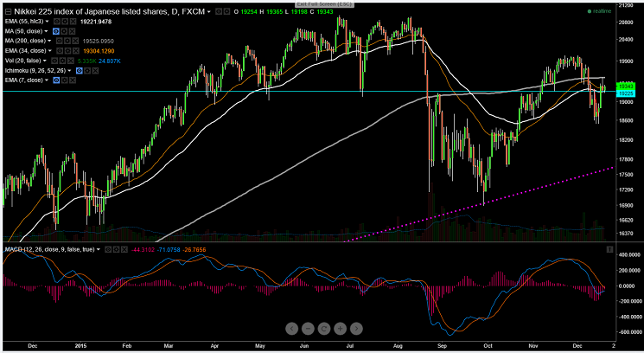Remove the Ichimoku (9, 26, 52, 26) indicator

[x=95, y=71]
